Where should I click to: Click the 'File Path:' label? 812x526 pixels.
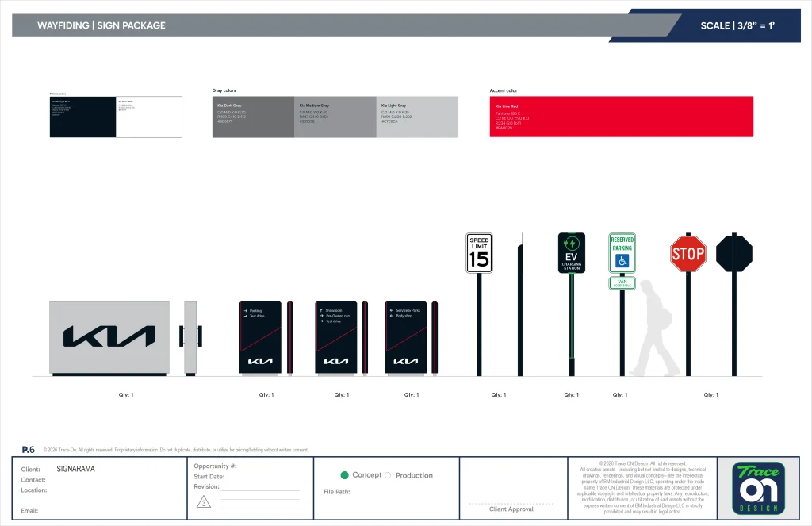(336, 491)
